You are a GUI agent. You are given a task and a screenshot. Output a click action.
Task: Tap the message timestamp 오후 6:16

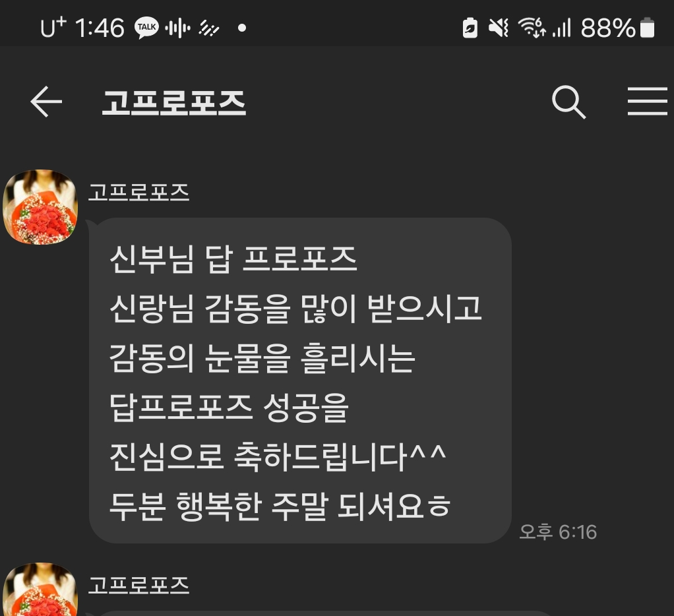tap(558, 532)
